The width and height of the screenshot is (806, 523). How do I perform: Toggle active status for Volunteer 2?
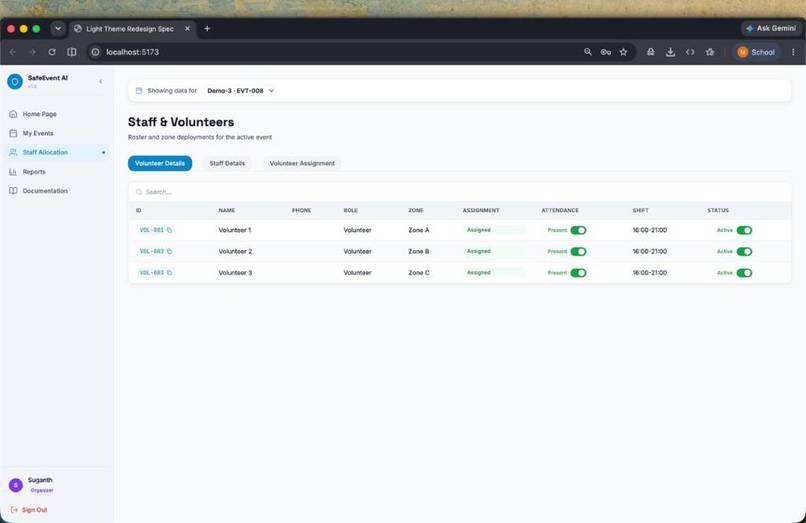coord(744,251)
